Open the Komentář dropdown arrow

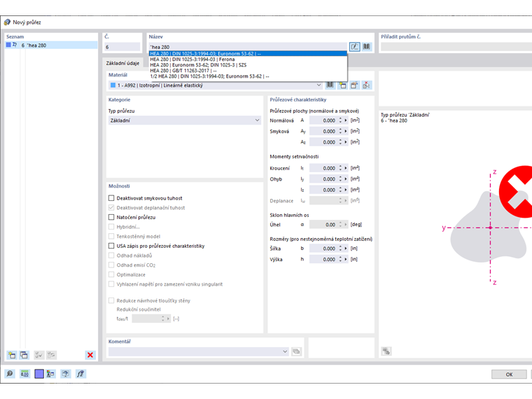285,351
